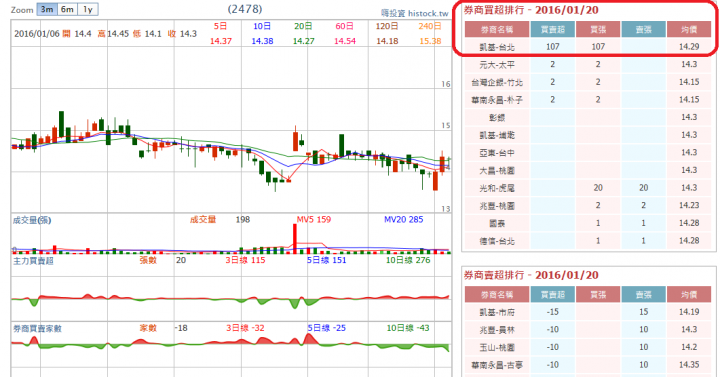Click the 成交量(張) volume panel label
The height and width of the screenshot is (377, 720).
coord(32,220)
